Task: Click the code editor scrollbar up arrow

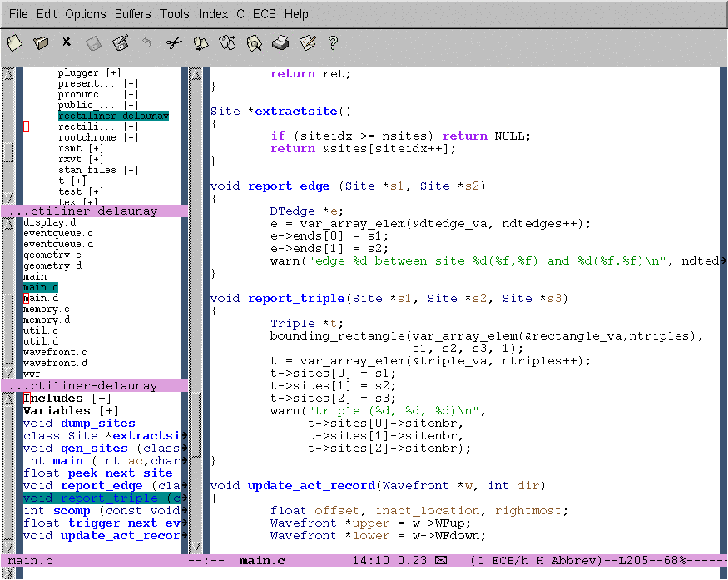Action: point(196,75)
